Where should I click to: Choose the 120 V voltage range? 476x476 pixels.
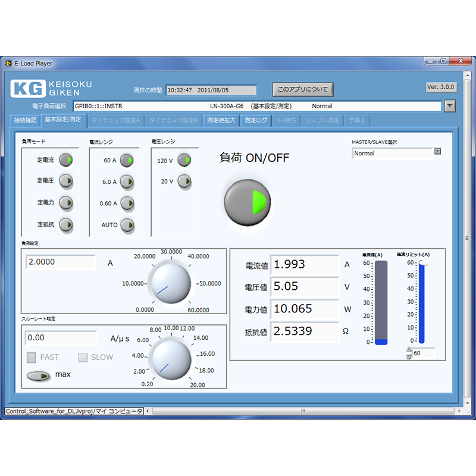pyautogui.click(x=184, y=160)
